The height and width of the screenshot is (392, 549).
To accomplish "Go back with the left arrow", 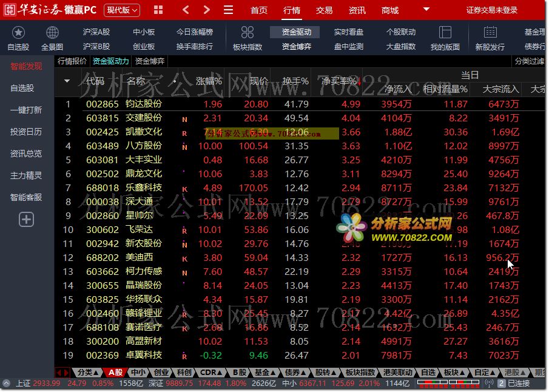I will (x=186, y=10).
